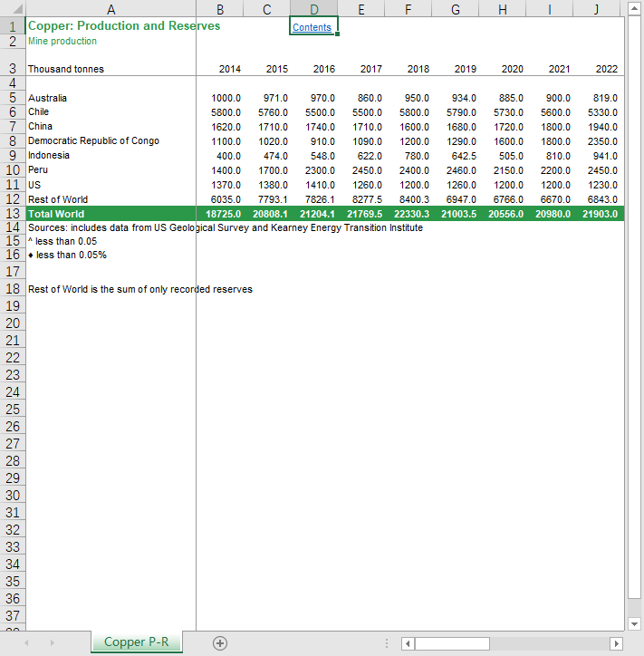The image size is (644, 656).
Task: Click the new sheet plus button
Action: point(219,642)
